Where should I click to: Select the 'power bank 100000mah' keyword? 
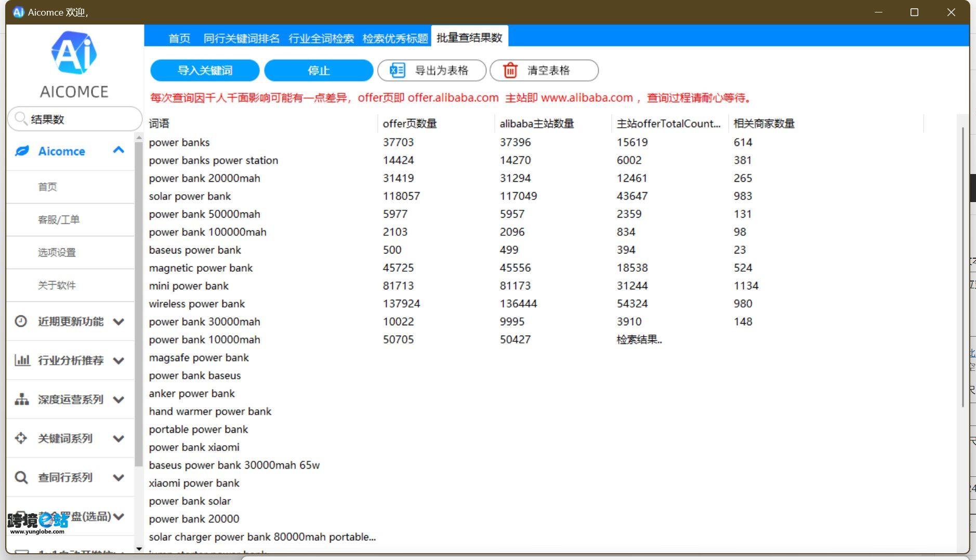pos(207,232)
